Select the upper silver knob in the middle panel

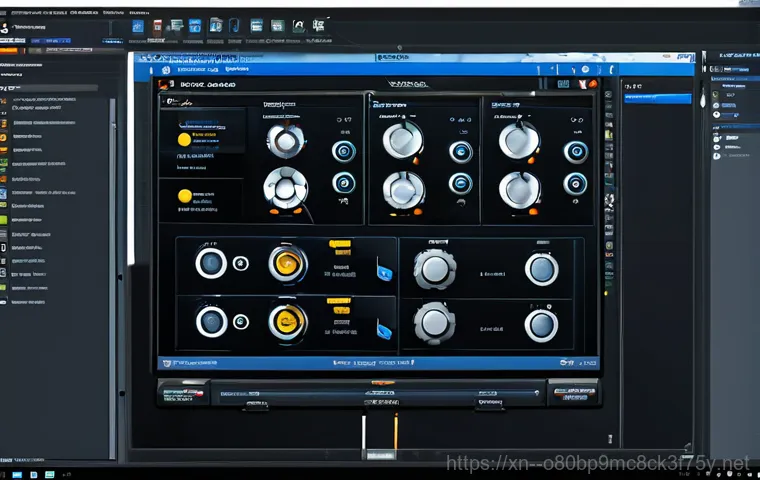pyautogui.click(x=402, y=140)
